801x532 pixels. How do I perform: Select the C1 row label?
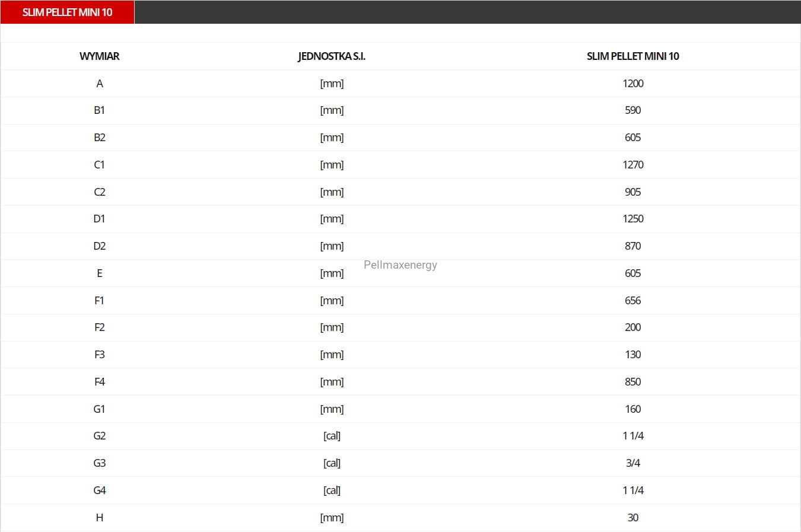tap(100, 165)
